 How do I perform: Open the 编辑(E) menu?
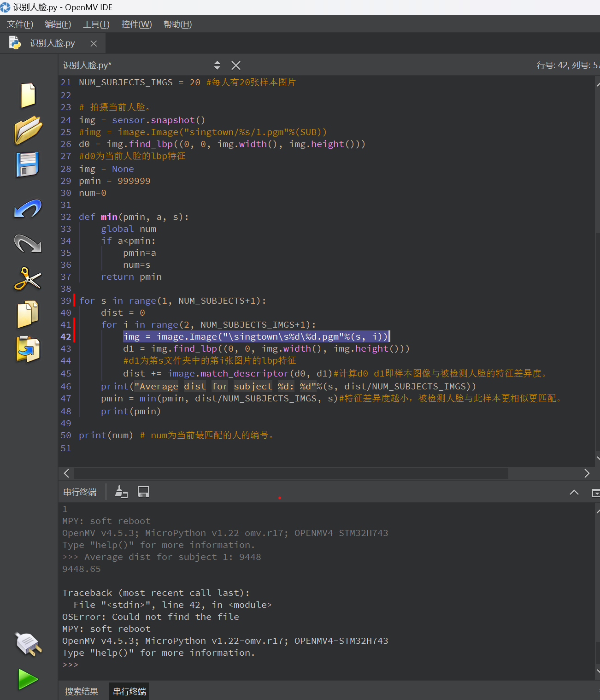[x=58, y=24]
